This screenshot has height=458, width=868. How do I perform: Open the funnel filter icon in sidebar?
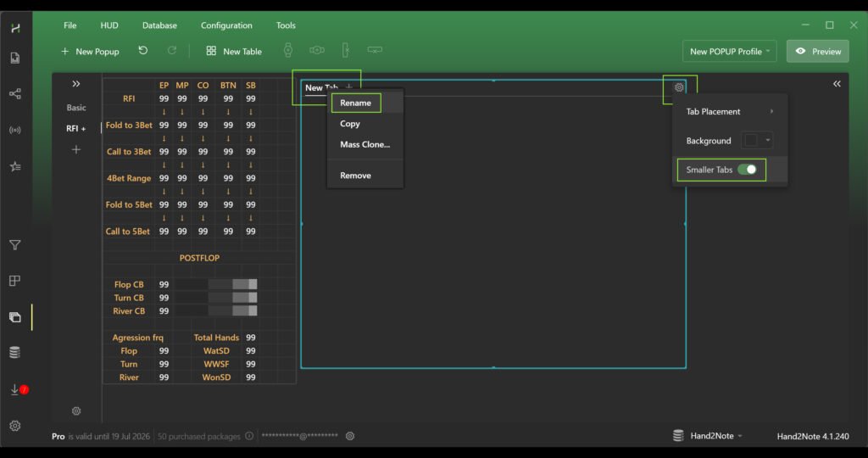[15, 245]
